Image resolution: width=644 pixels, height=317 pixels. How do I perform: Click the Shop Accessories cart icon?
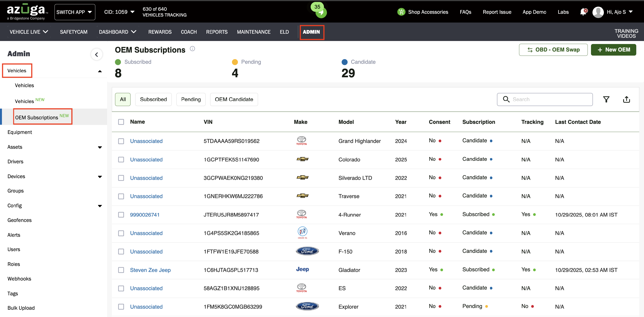tap(401, 12)
